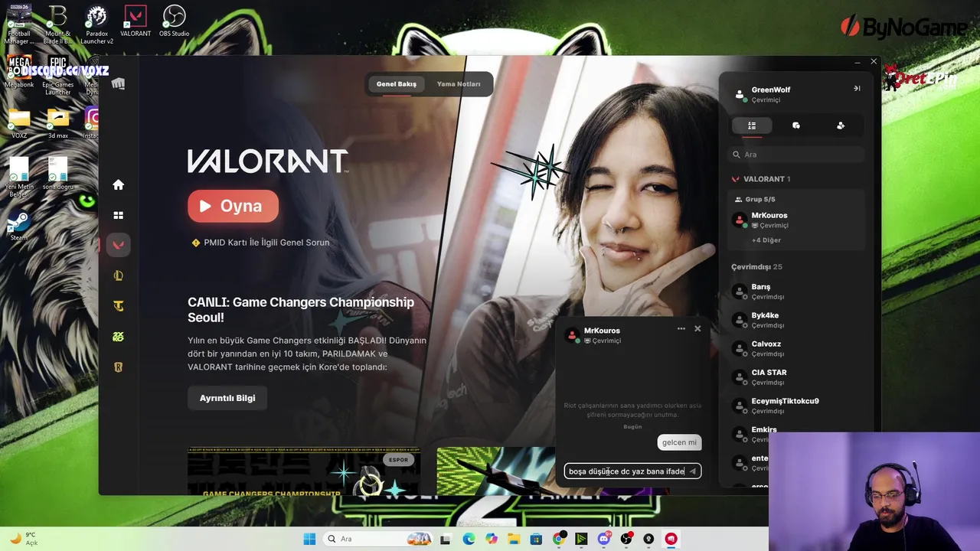
Task: Open OBS Studio from the taskbar
Action: (626, 539)
